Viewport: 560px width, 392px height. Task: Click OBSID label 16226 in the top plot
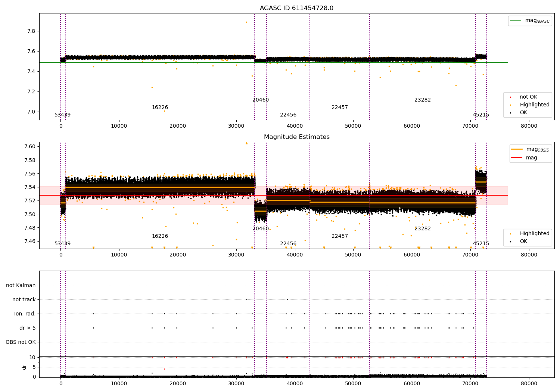point(160,108)
